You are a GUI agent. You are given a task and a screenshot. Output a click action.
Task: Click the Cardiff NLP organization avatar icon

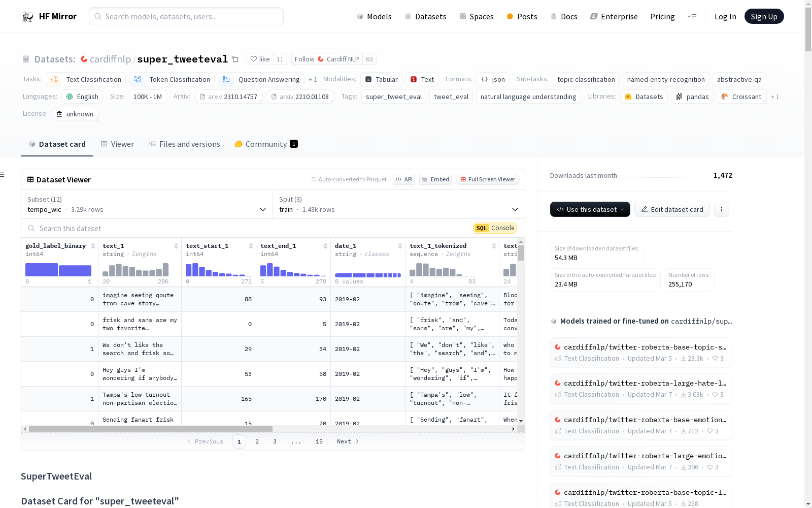click(321, 59)
